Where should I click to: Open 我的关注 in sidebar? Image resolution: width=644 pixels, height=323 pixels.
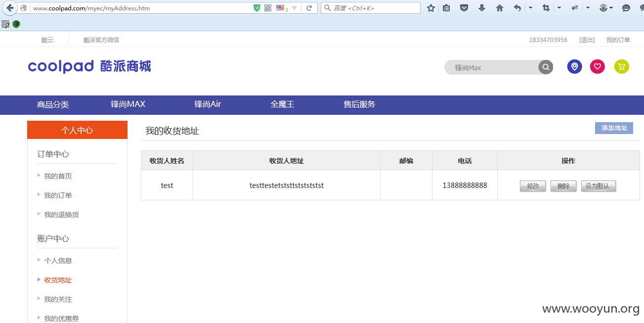click(58, 299)
